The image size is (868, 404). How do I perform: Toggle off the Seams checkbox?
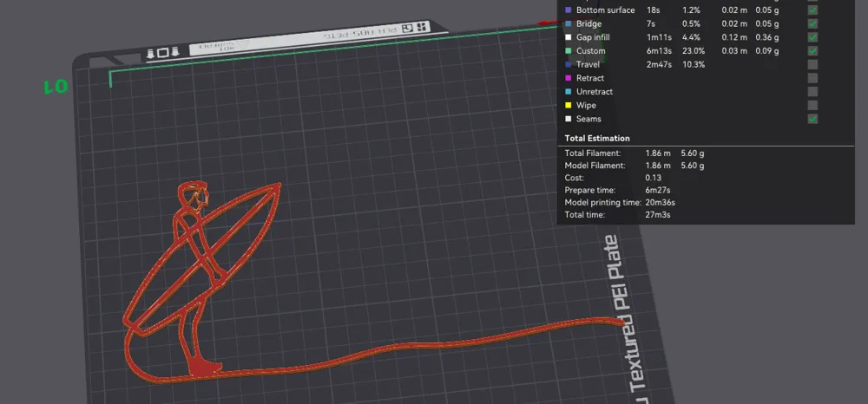tap(812, 118)
